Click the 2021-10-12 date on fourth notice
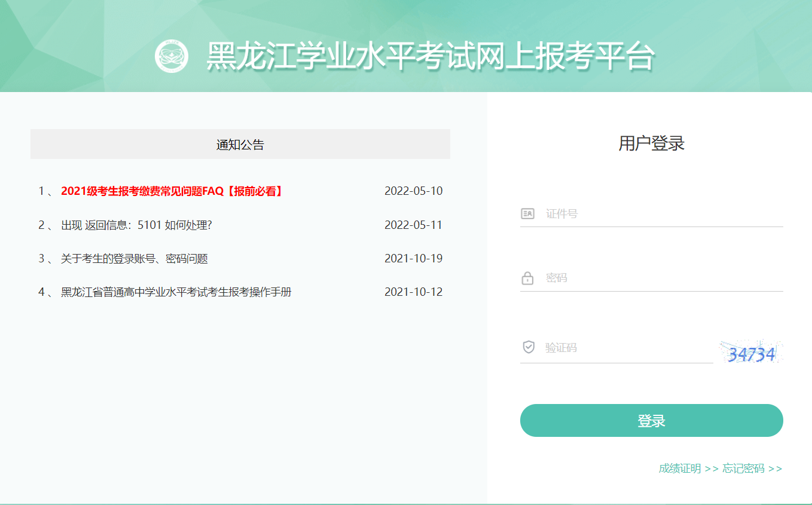Viewport: 812px width, 505px height. 413,292
